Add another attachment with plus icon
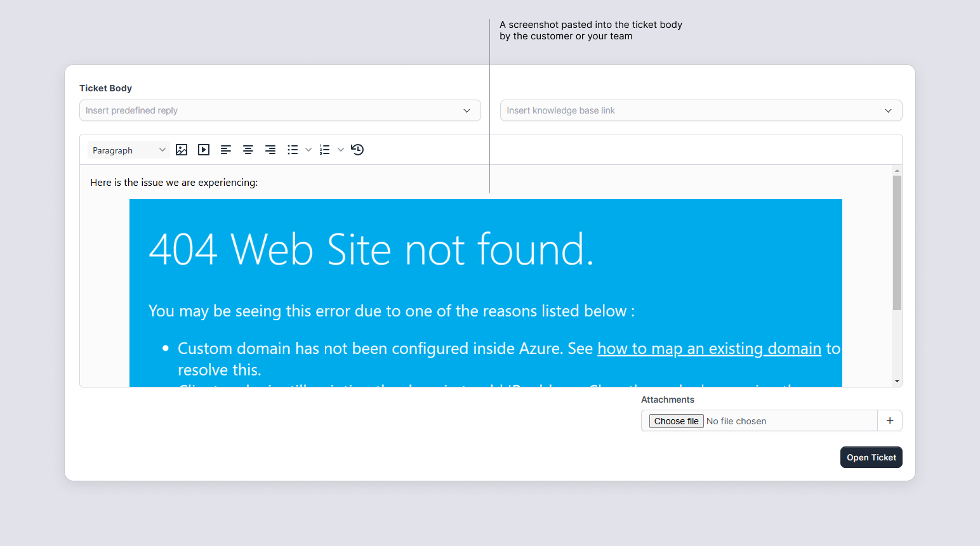980x546 pixels. [890, 420]
